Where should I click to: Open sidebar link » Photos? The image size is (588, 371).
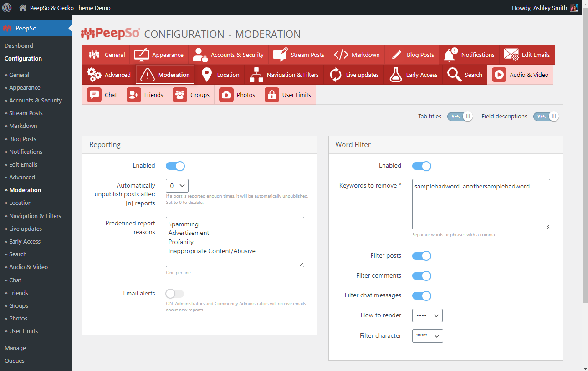tap(16, 319)
